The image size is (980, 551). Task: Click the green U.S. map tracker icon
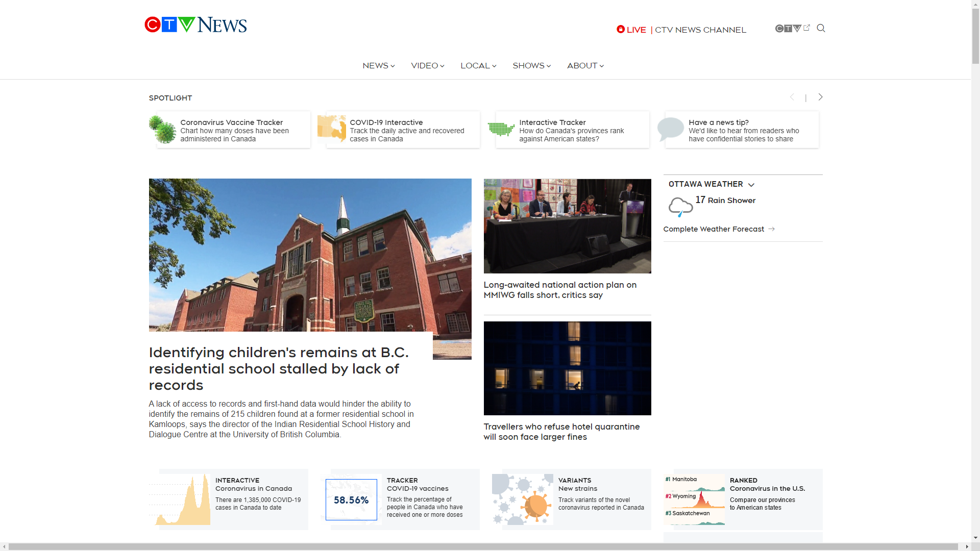(501, 129)
